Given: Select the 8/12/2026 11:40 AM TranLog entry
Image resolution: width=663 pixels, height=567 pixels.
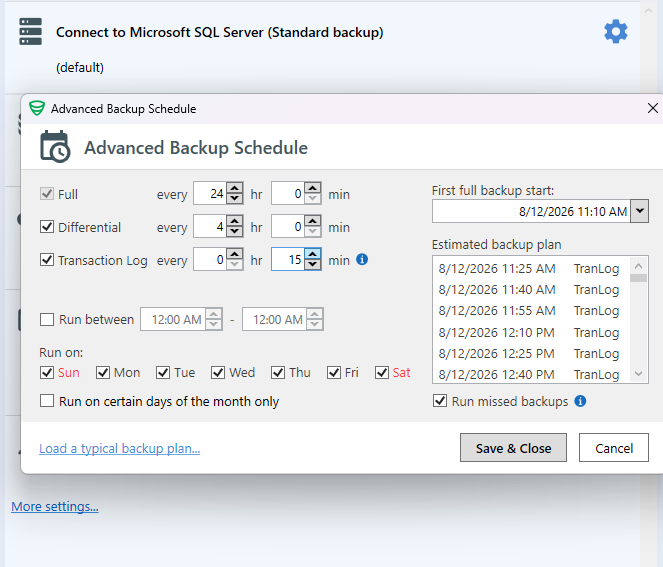Looking at the screenshot, I should tap(529, 290).
